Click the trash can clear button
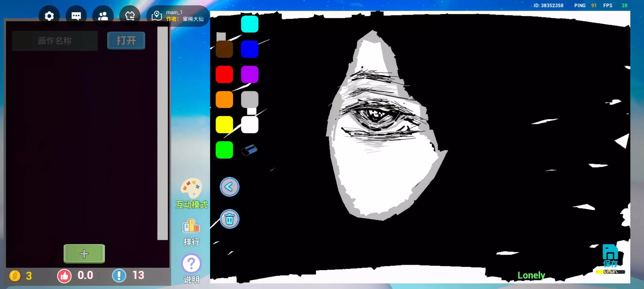This screenshot has width=644, height=289. tap(229, 219)
